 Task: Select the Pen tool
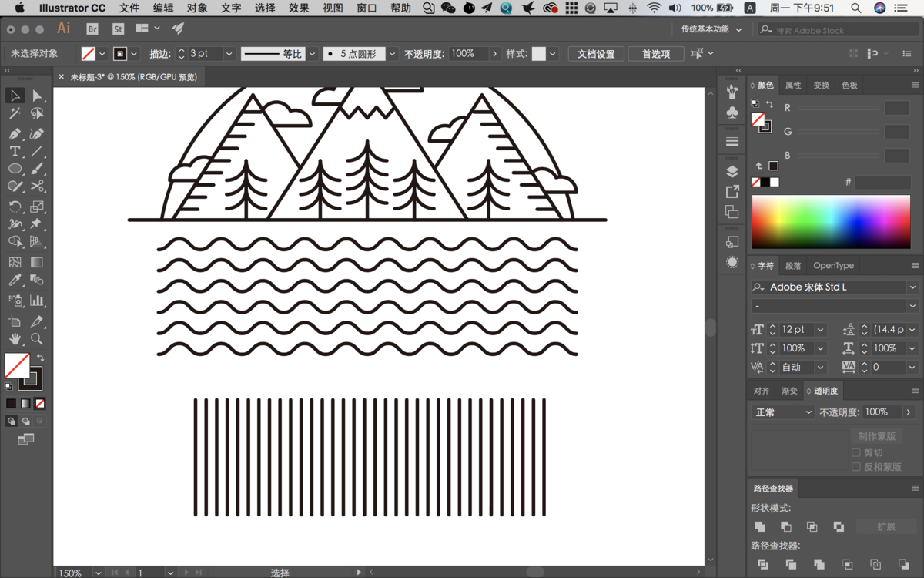click(15, 133)
